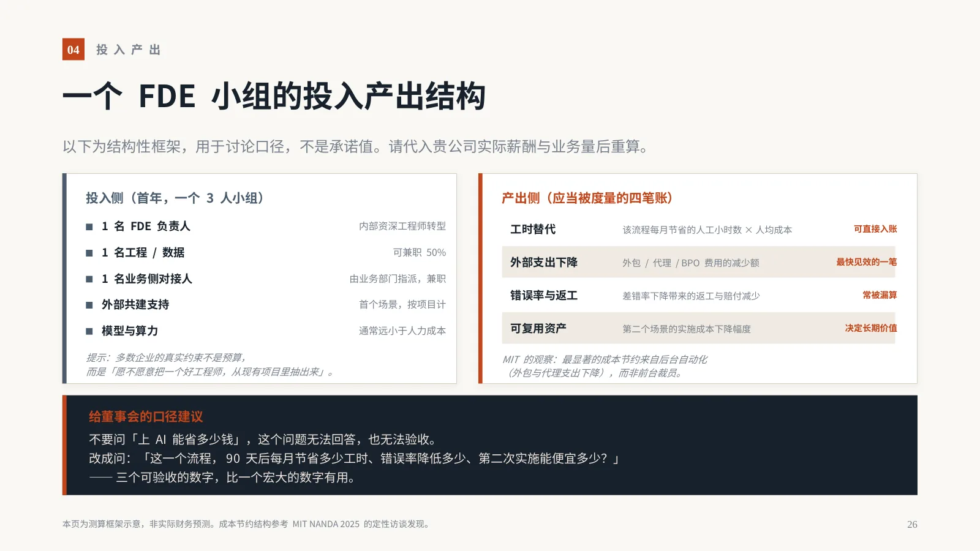Click the subtitle starting 以下为结构性框架
980x551 pixels.
click(355, 147)
